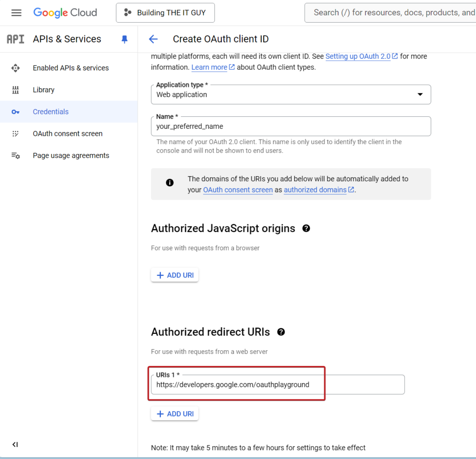Follow the Setting up OAuth 2.0 link
Viewport: 476px width, 459px height.
358,56
